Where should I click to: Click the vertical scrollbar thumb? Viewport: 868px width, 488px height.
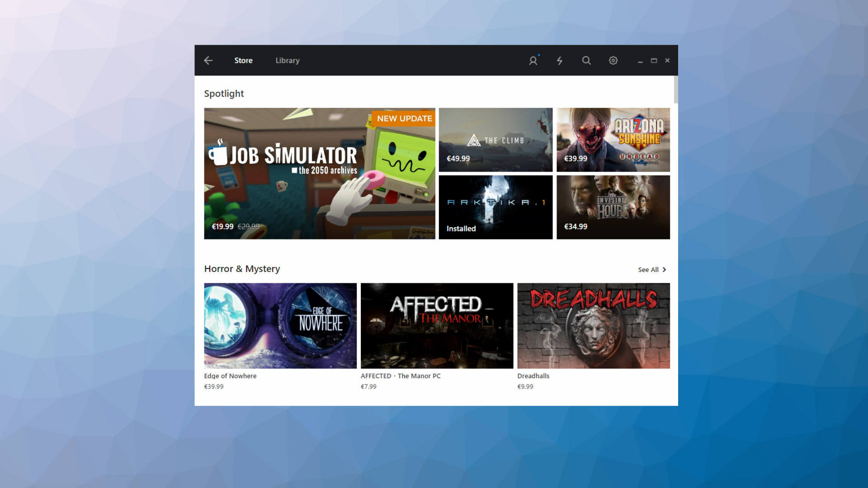(x=676, y=89)
